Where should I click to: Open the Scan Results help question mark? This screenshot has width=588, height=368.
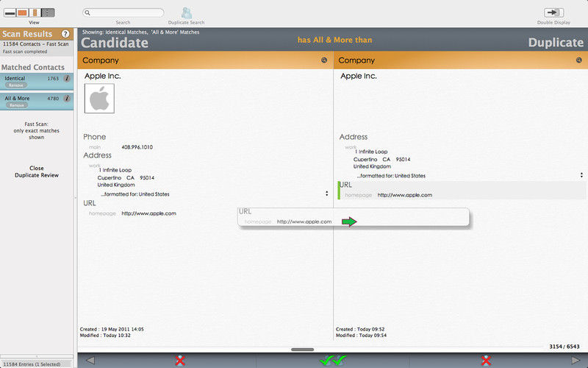(x=65, y=34)
